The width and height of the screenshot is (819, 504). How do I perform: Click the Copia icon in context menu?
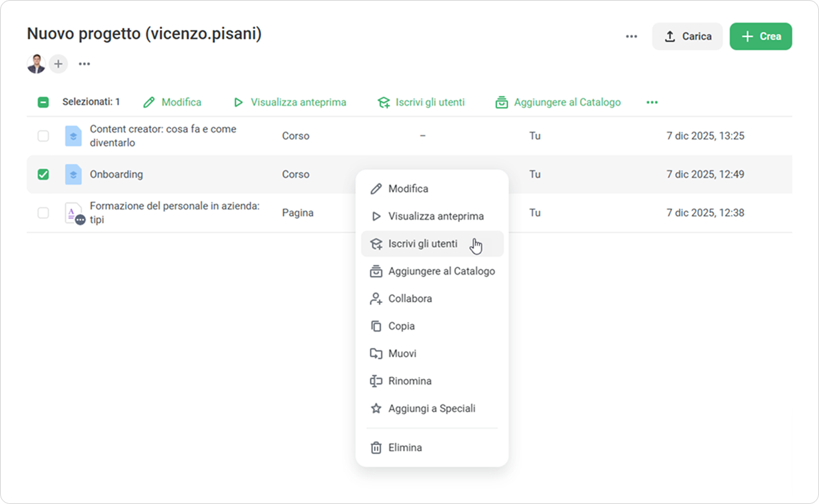pos(376,326)
